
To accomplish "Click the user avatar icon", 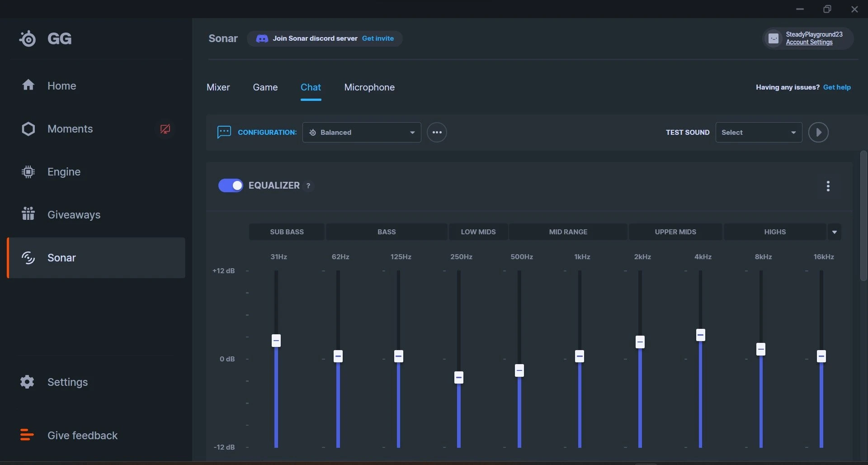I will pyautogui.click(x=774, y=38).
